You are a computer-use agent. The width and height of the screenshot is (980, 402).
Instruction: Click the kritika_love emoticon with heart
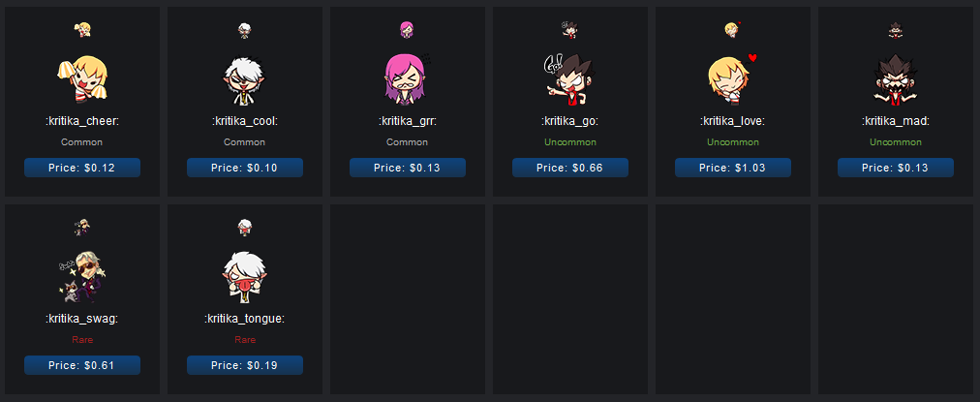click(732, 78)
